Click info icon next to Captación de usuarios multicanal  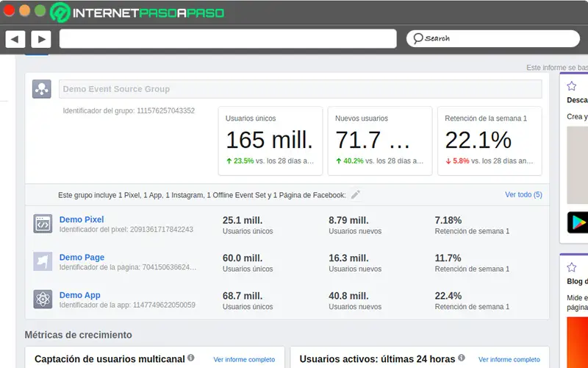191,358
